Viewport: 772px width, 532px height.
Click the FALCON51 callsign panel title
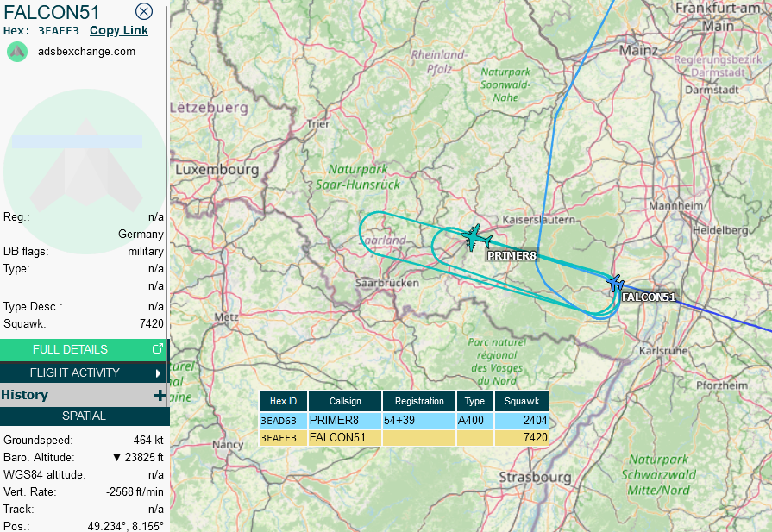pos(52,12)
